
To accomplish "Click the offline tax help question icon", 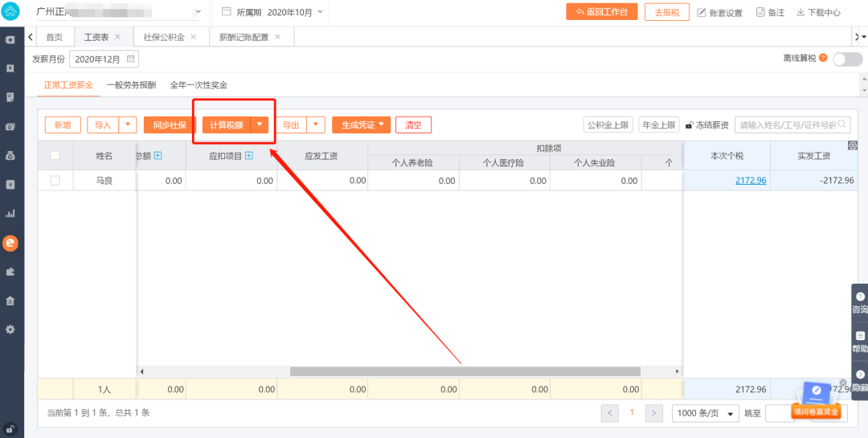I will point(823,58).
